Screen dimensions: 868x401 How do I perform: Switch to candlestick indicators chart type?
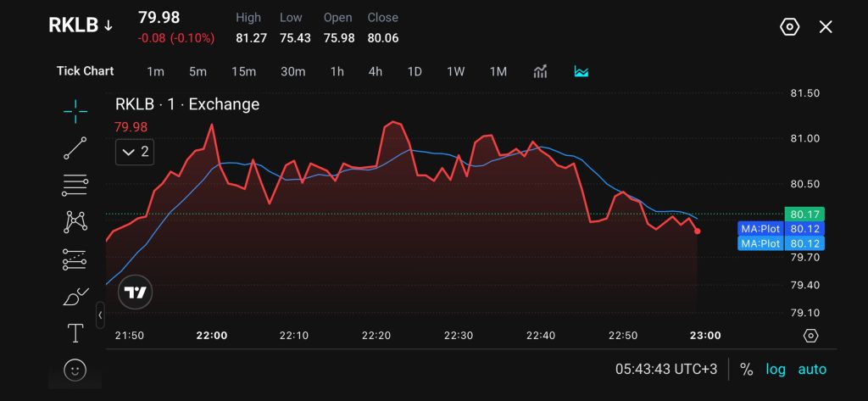click(x=540, y=71)
